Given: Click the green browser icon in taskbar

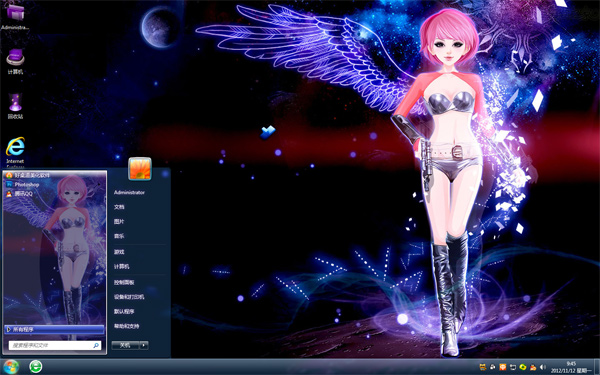Looking at the screenshot, I should [36, 367].
